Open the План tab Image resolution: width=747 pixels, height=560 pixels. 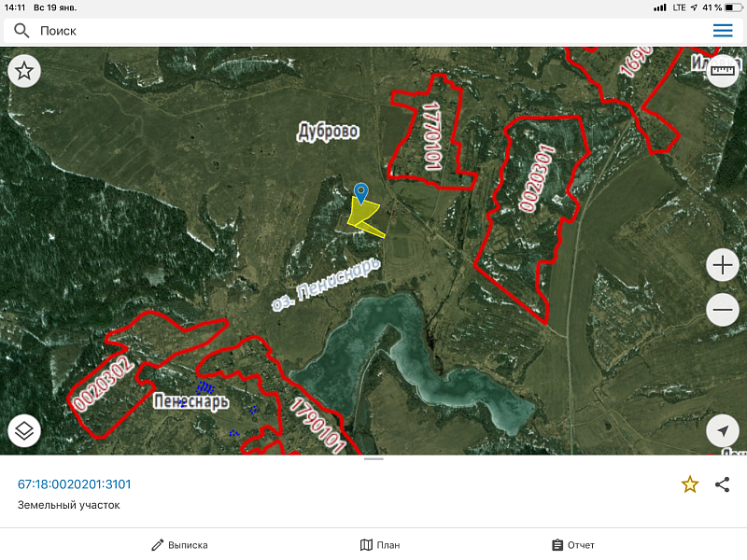pos(380,545)
